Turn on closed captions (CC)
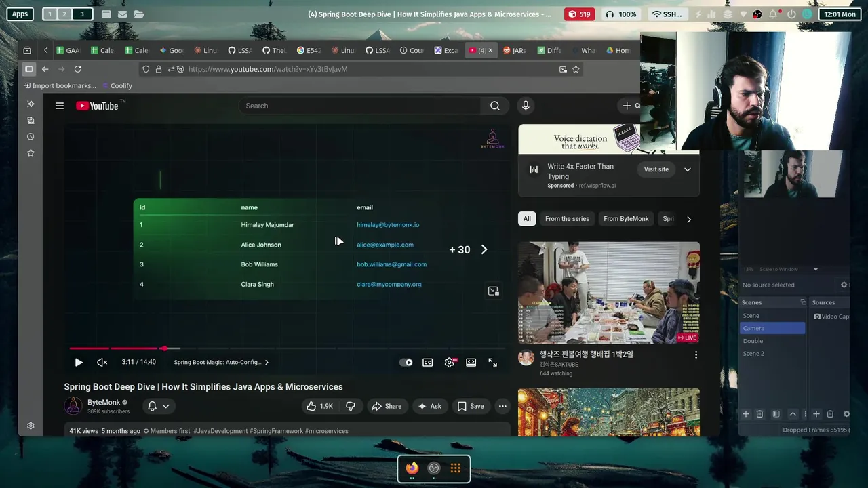Screen dimensions: 868x488 [428, 363]
